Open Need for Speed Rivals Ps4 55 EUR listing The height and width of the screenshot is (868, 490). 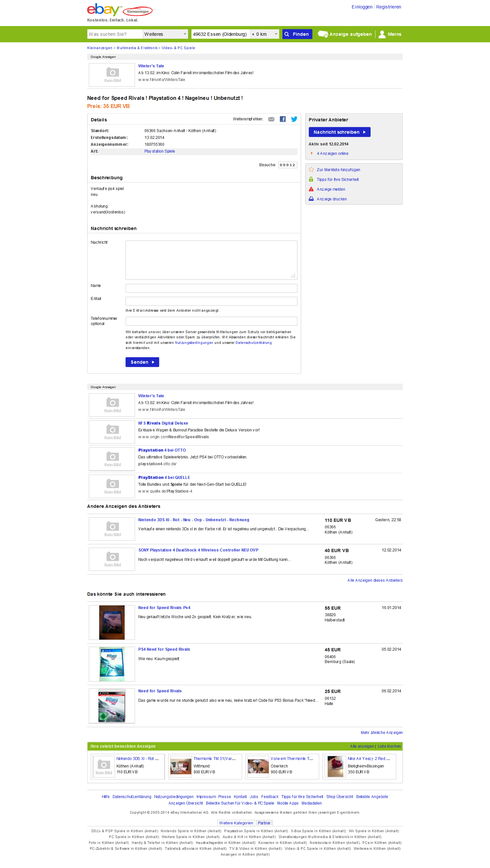tap(164, 608)
